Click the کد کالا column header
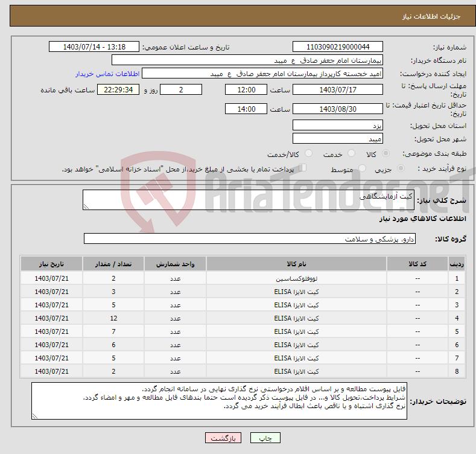 417,264
